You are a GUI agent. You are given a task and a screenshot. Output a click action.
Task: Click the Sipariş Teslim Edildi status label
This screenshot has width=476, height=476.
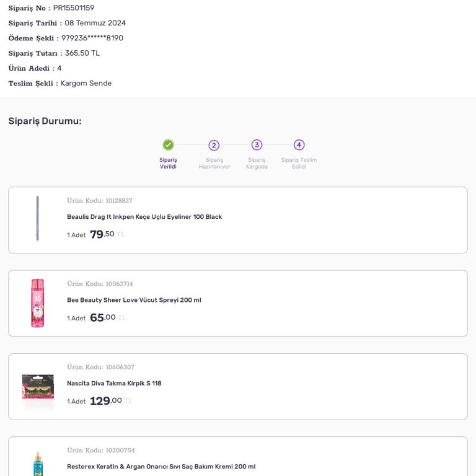pyautogui.click(x=299, y=163)
